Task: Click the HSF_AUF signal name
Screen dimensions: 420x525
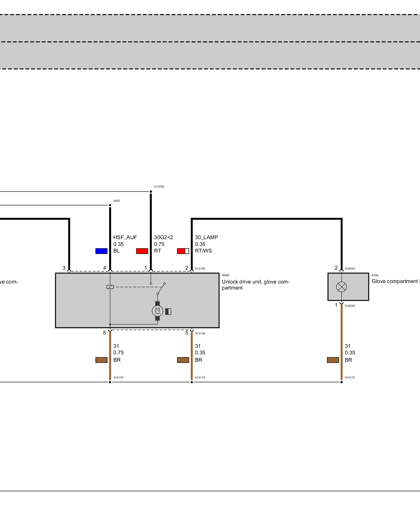Action: click(125, 237)
